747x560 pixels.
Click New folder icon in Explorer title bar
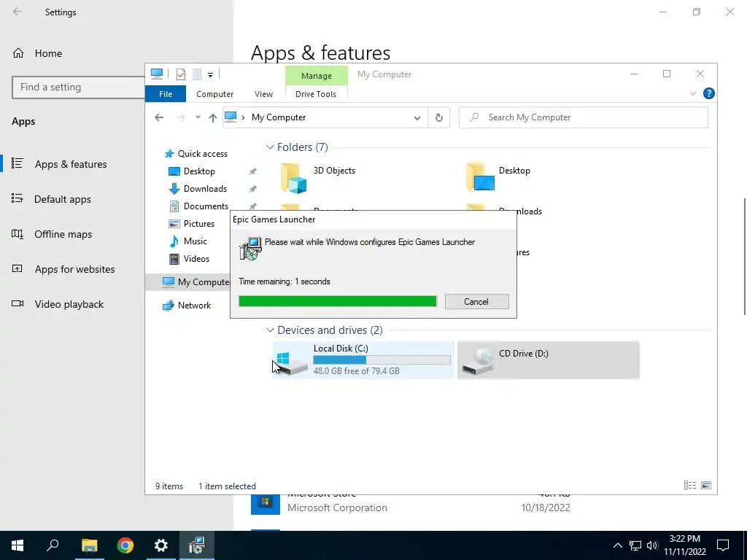click(x=197, y=74)
